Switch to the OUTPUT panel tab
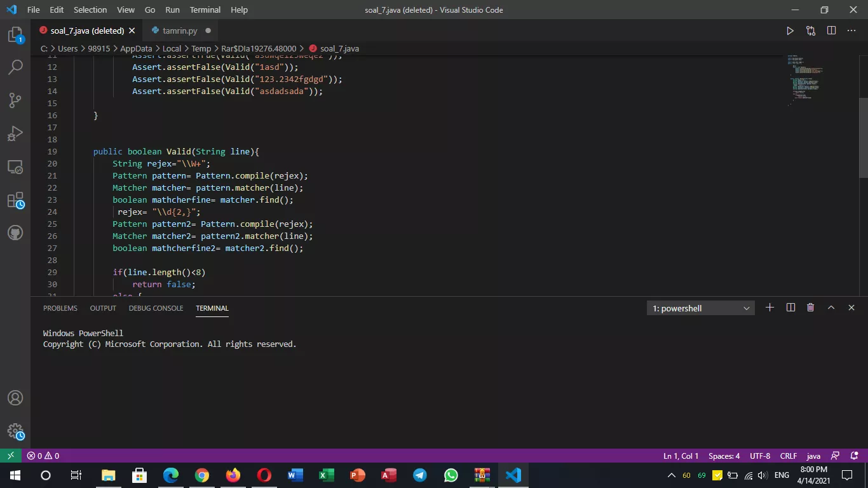Viewport: 868px width, 488px height. click(103, 308)
